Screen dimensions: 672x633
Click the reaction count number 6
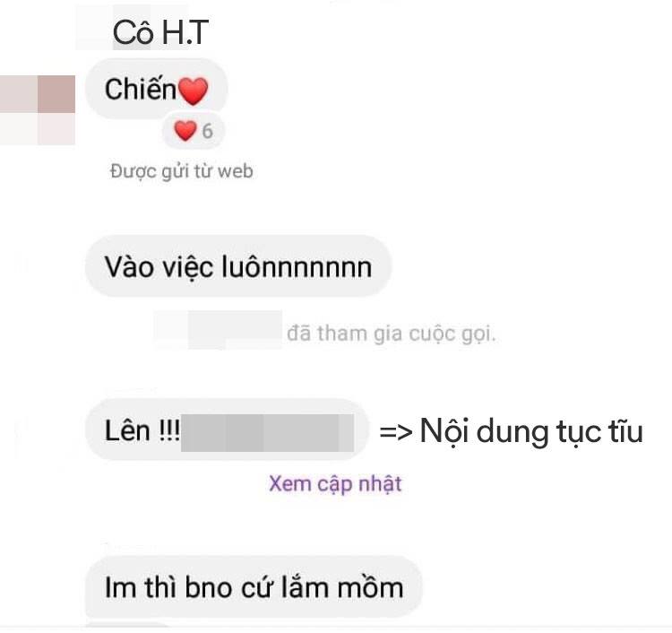(x=208, y=131)
